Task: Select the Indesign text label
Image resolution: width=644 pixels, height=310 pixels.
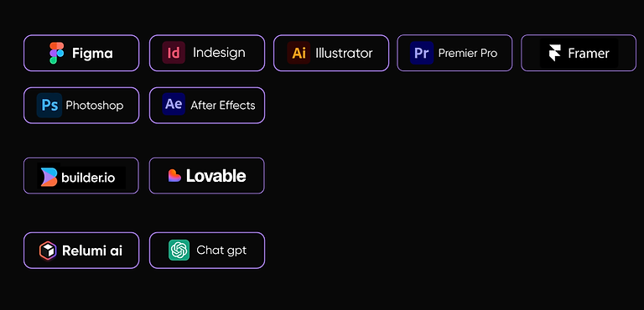Action: tap(219, 53)
